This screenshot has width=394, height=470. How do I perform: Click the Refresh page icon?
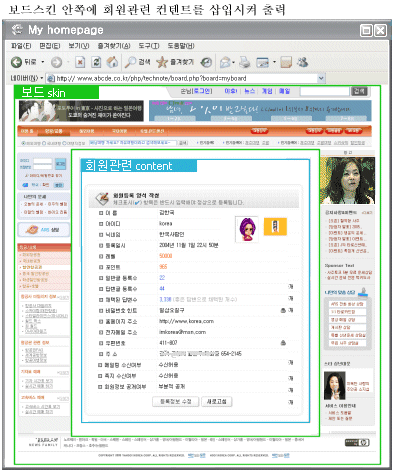pos(96,62)
